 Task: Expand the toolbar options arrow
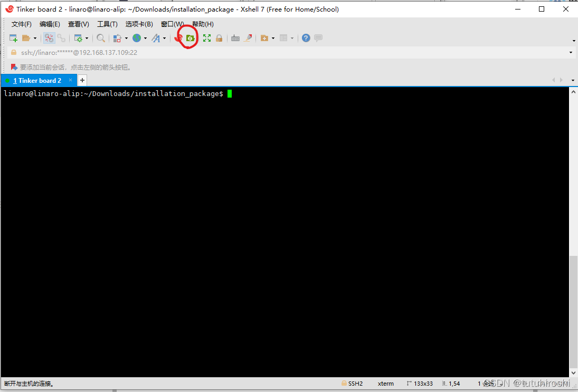(574, 41)
